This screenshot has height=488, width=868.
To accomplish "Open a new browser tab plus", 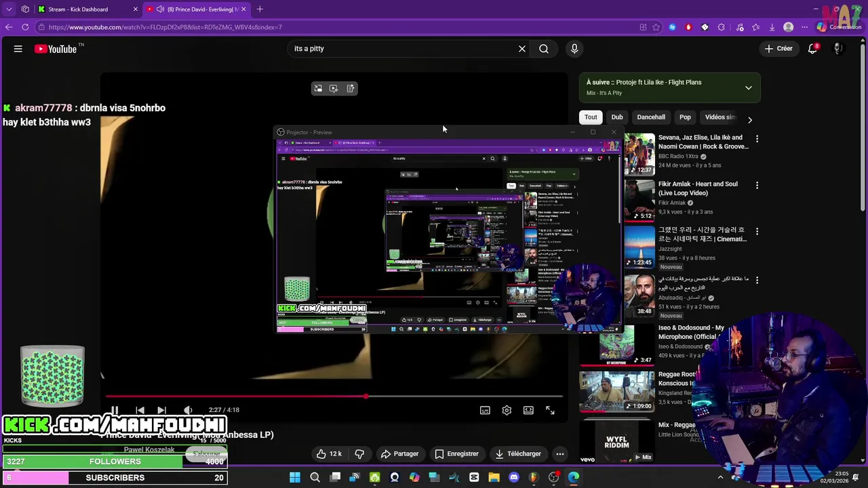I will coord(260,9).
